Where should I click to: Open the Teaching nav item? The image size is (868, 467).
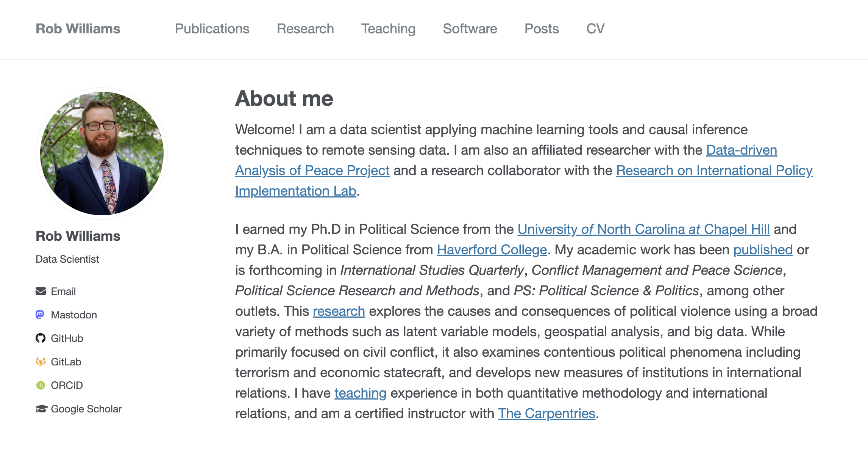pyautogui.click(x=388, y=29)
